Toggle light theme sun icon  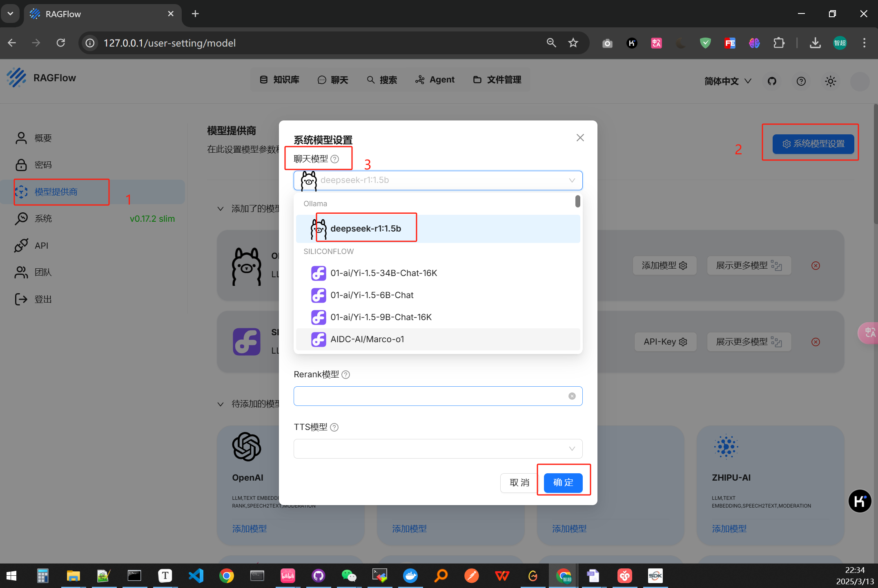point(830,81)
